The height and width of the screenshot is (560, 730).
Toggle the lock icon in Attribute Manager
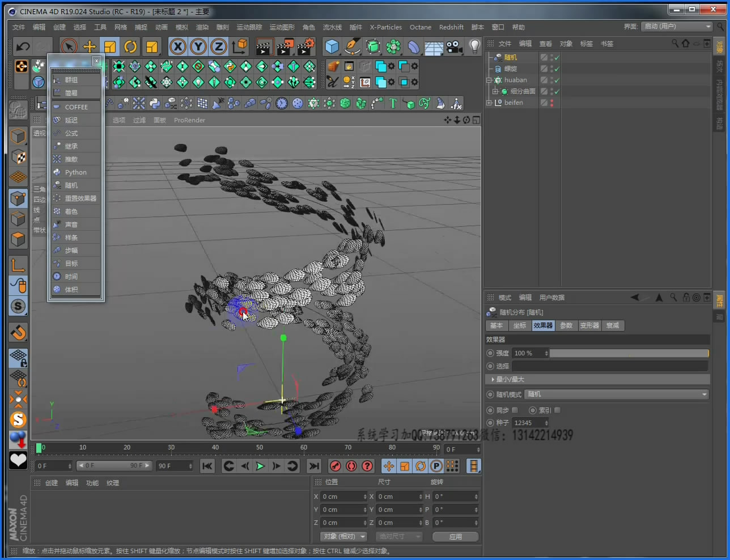(686, 297)
